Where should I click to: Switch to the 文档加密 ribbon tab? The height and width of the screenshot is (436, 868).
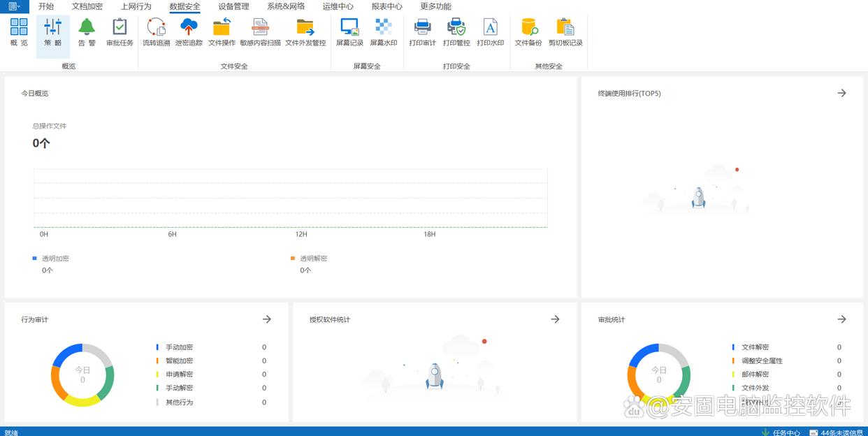click(87, 6)
